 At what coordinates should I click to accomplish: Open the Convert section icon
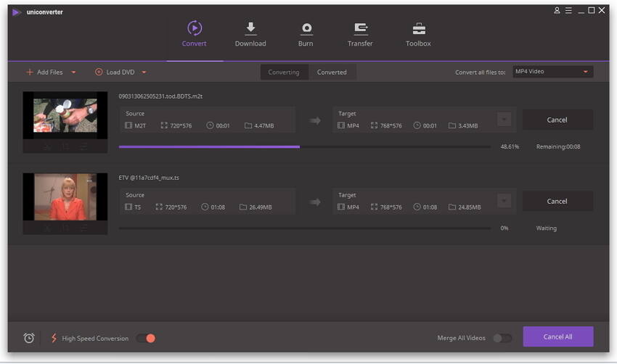(x=195, y=28)
